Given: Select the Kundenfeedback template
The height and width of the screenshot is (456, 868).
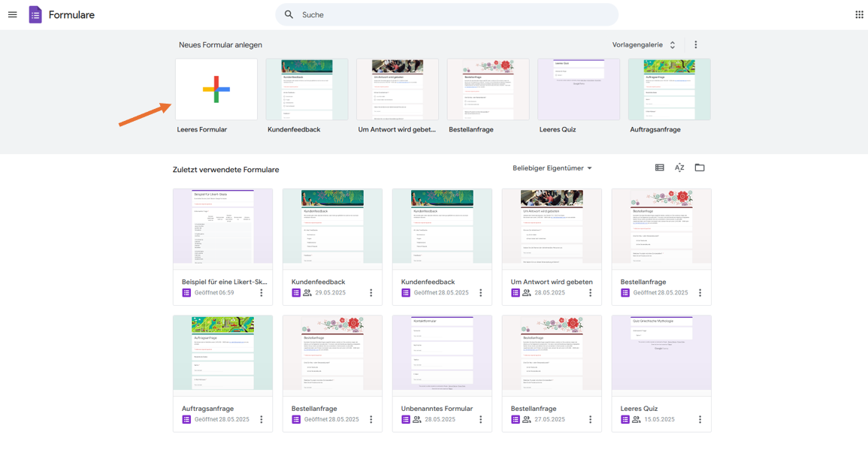Looking at the screenshot, I should pos(307,89).
